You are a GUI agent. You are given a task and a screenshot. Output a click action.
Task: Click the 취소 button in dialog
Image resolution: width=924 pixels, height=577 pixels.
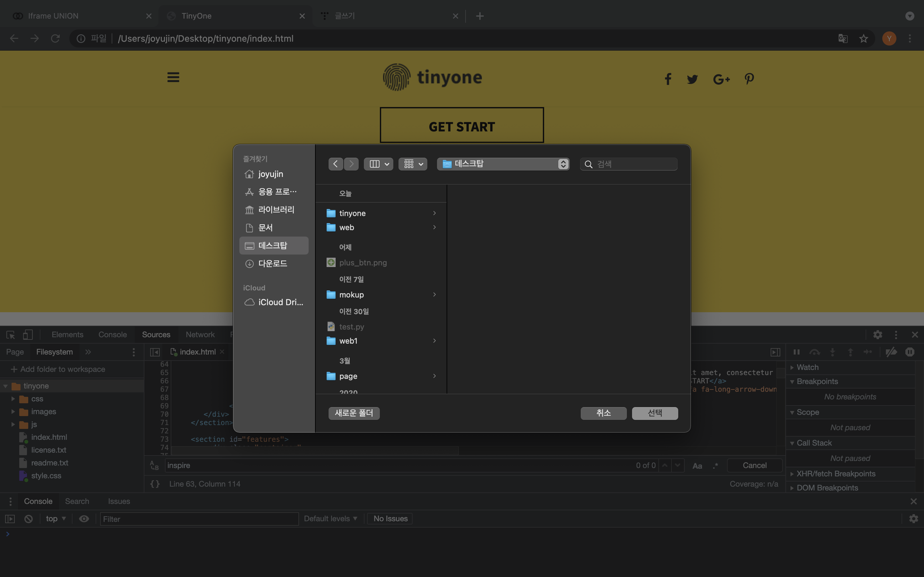(603, 413)
